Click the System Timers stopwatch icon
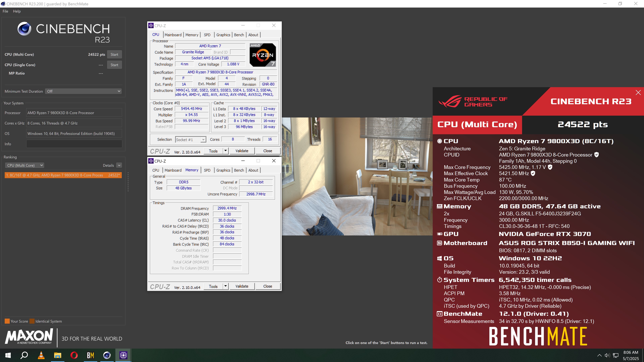Screen dimensions: 644x362 [x=440, y=280]
